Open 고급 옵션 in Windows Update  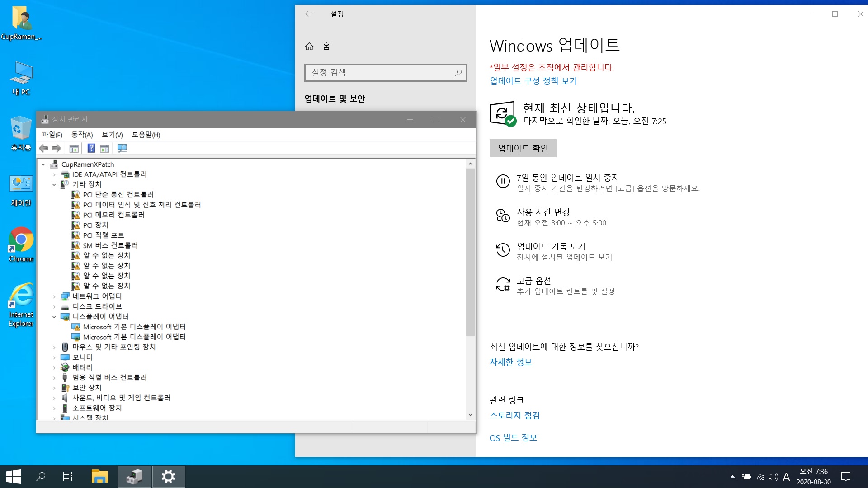point(534,281)
